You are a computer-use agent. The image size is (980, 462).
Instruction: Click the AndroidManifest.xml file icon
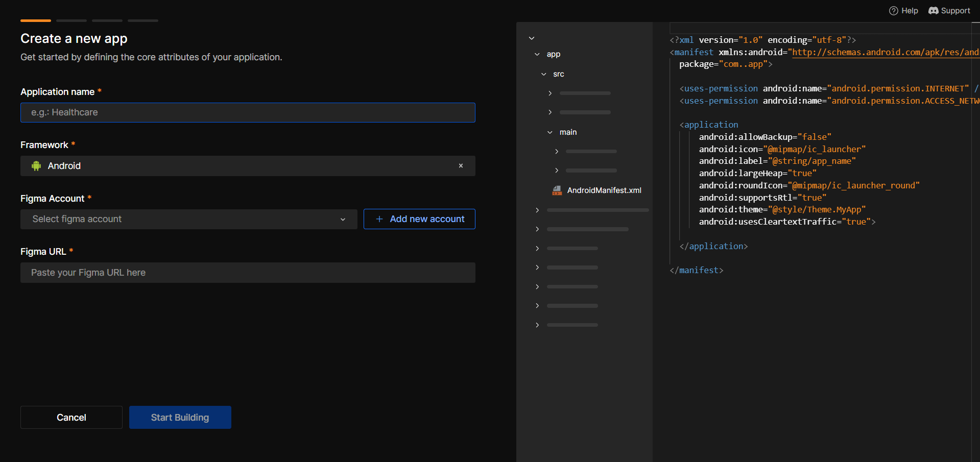(557, 190)
